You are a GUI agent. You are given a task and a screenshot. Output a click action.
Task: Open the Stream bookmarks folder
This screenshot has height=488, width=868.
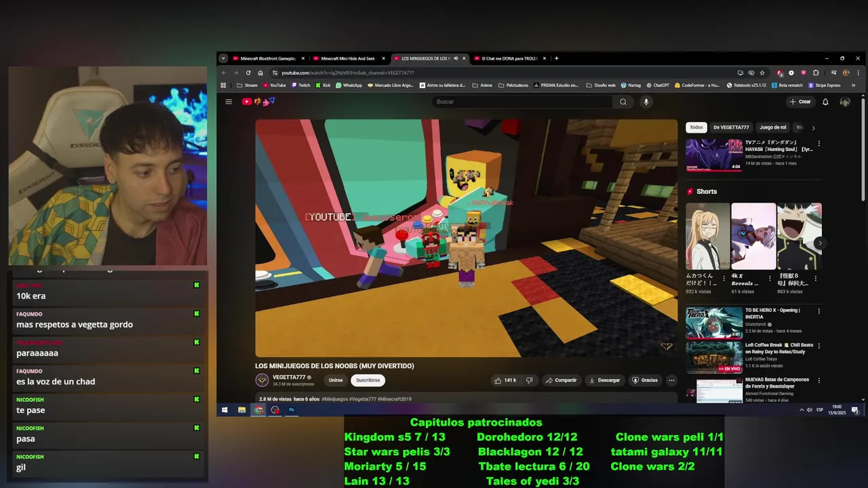pyautogui.click(x=247, y=85)
